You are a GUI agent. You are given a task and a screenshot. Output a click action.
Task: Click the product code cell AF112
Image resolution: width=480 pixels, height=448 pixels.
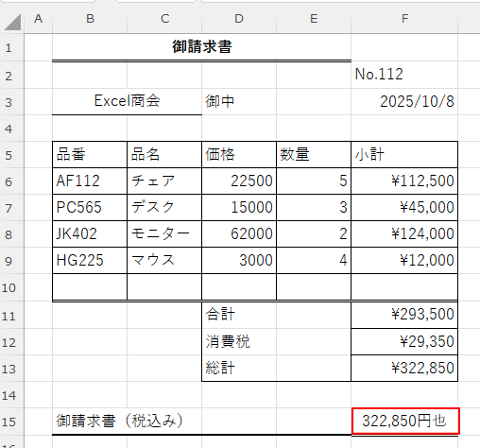pyautogui.click(x=90, y=181)
